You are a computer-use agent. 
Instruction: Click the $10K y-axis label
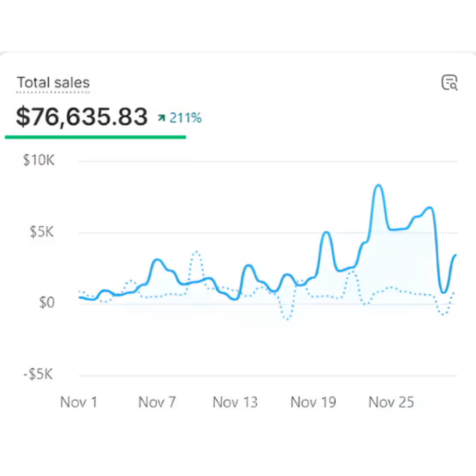(39, 161)
